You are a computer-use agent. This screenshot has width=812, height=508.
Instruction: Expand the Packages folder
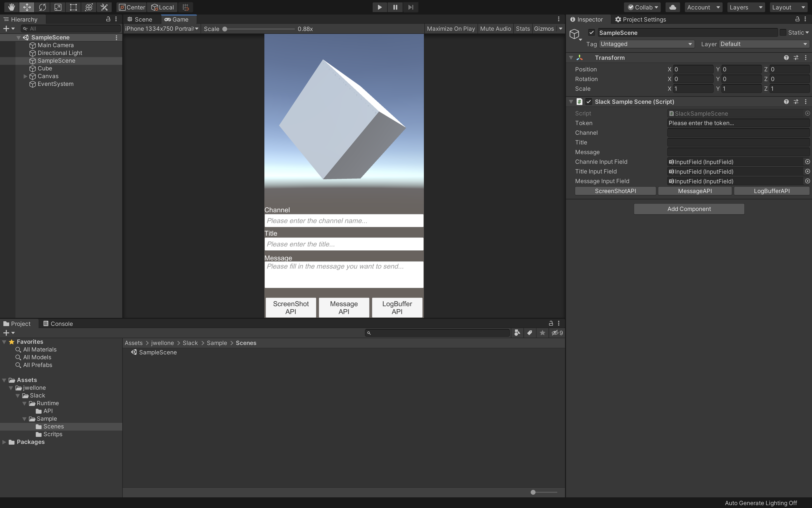[4, 442]
